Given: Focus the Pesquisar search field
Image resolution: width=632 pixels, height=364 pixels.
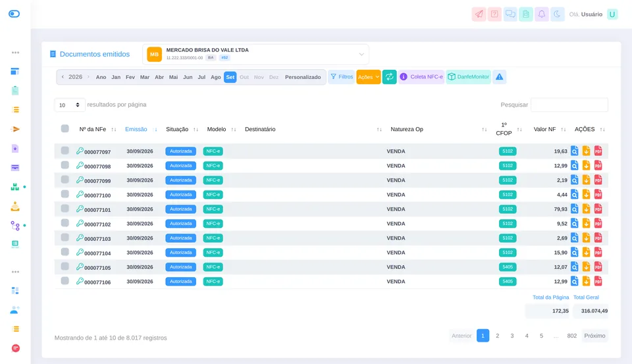Looking at the screenshot, I should coord(569,105).
